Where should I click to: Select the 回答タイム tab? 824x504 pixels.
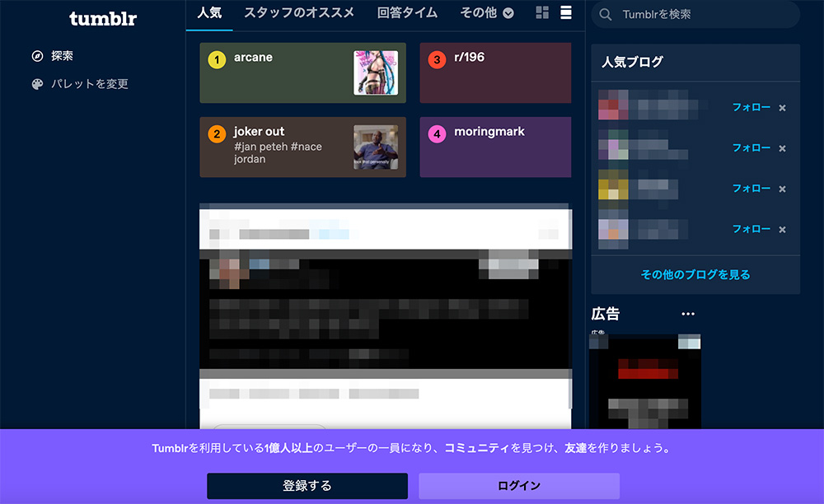(x=407, y=12)
